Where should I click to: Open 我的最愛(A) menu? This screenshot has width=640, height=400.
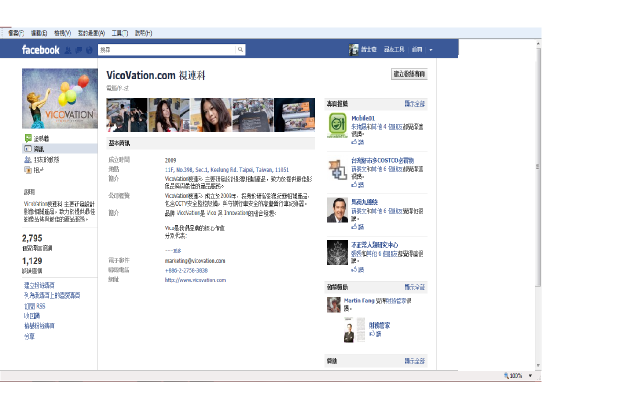[91, 33]
